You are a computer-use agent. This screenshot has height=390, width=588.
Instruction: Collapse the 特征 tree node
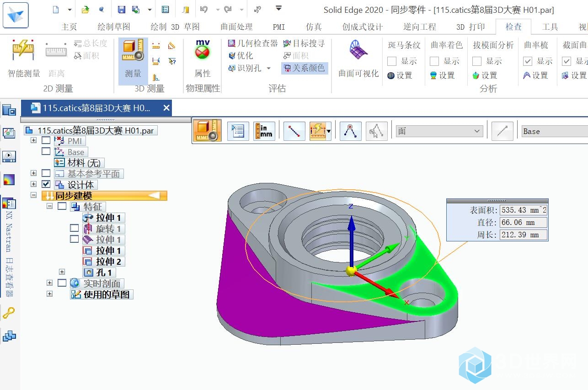pyautogui.click(x=49, y=206)
